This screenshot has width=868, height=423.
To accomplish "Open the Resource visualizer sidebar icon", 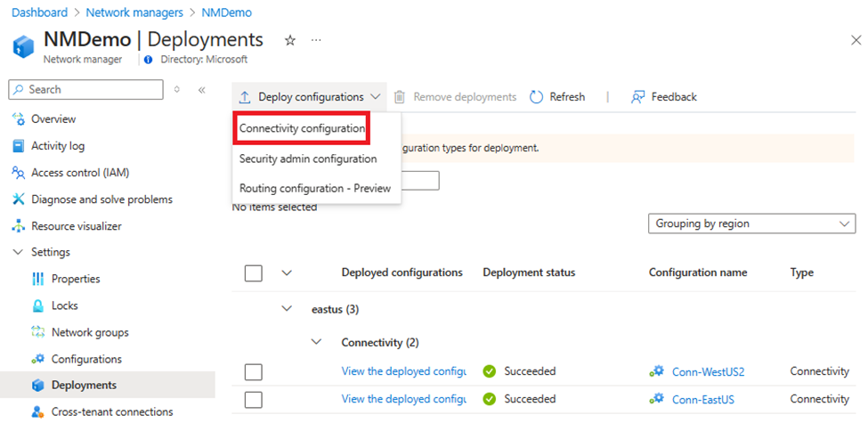I will point(18,226).
